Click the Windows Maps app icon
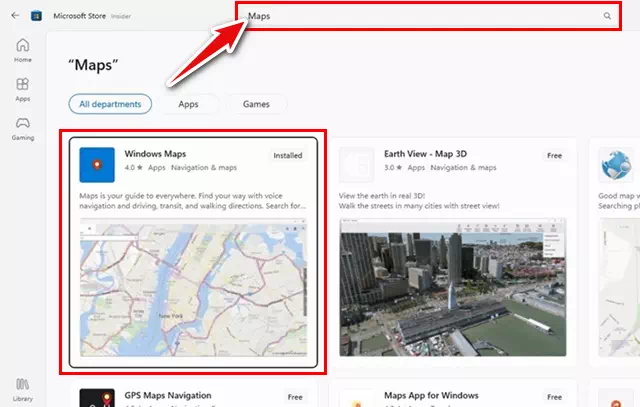 pyautogui.click(x=97, y=165)
